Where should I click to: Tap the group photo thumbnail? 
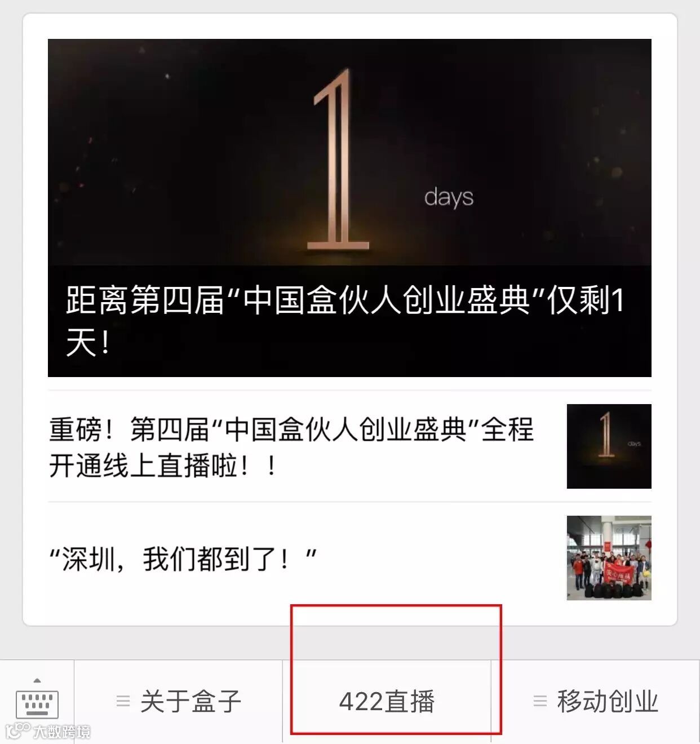609,558
